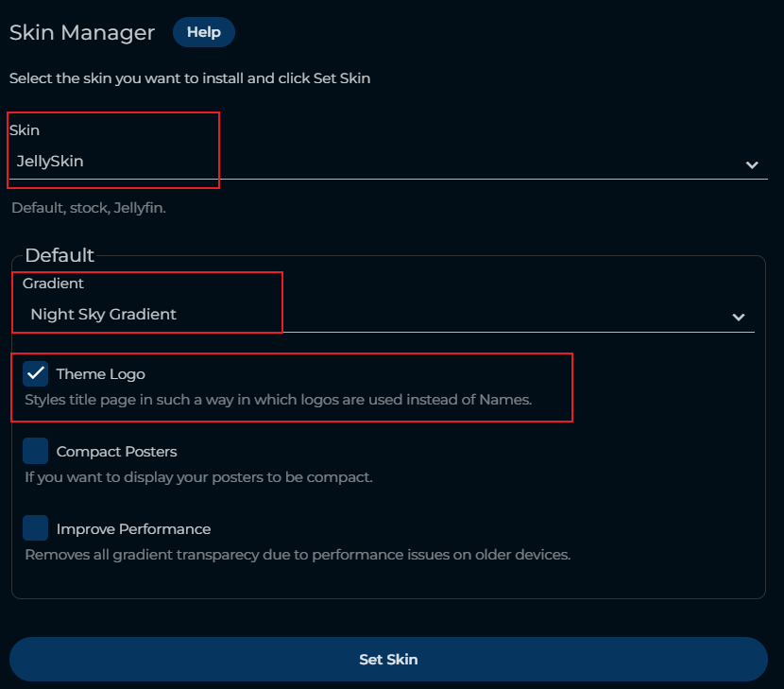Click the Help button
The width and height of the screenshot is (784, 689).
coord(203,32)
